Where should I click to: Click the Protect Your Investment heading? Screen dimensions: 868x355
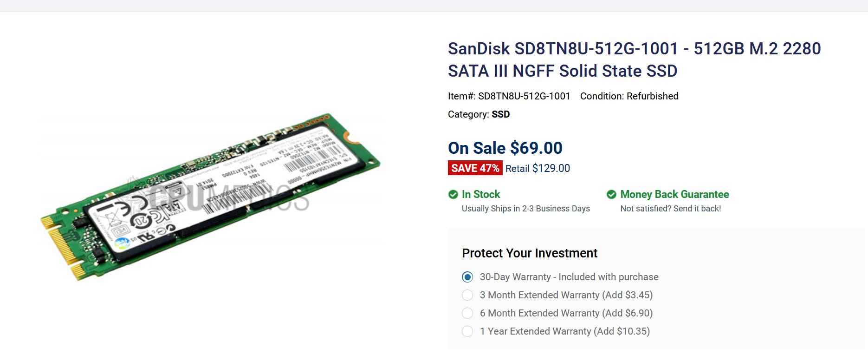(529, 253)
